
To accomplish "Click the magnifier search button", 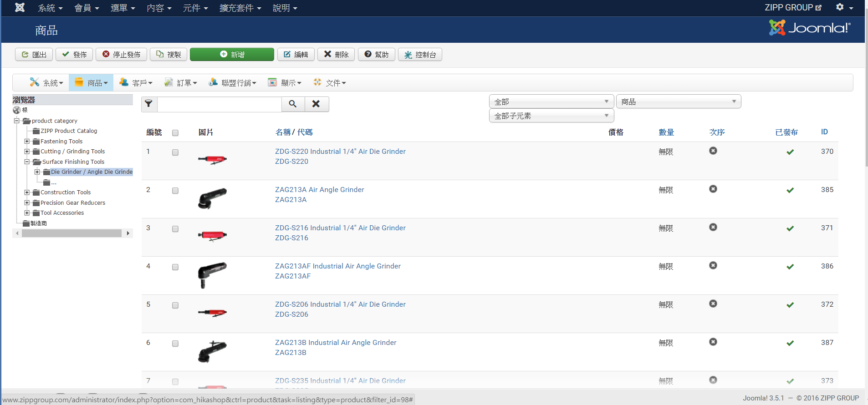I will tap(293, 104).
